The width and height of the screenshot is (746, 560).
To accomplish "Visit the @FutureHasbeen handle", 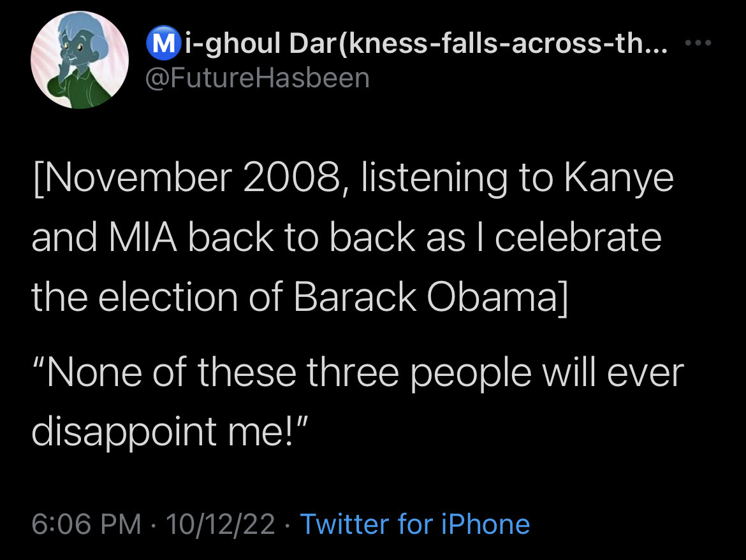I will click(258, 78).
